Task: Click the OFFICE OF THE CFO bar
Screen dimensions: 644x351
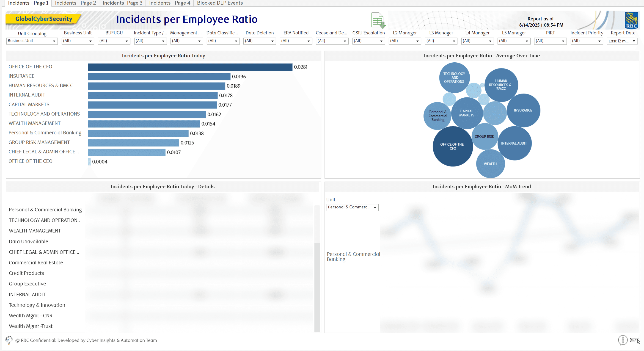Action: [x=190, y=67]
